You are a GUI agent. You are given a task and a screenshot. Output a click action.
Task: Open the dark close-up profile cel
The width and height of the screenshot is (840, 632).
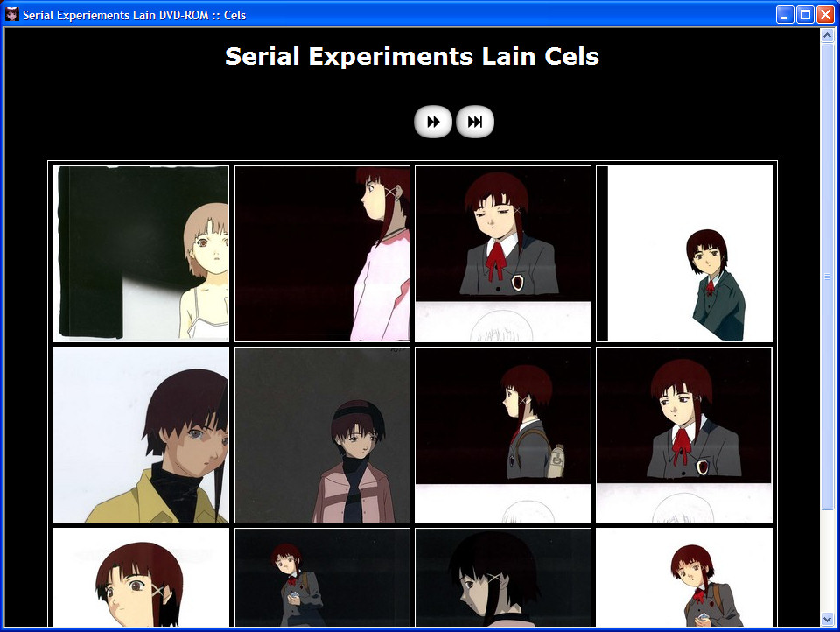(x=503, y=578)
